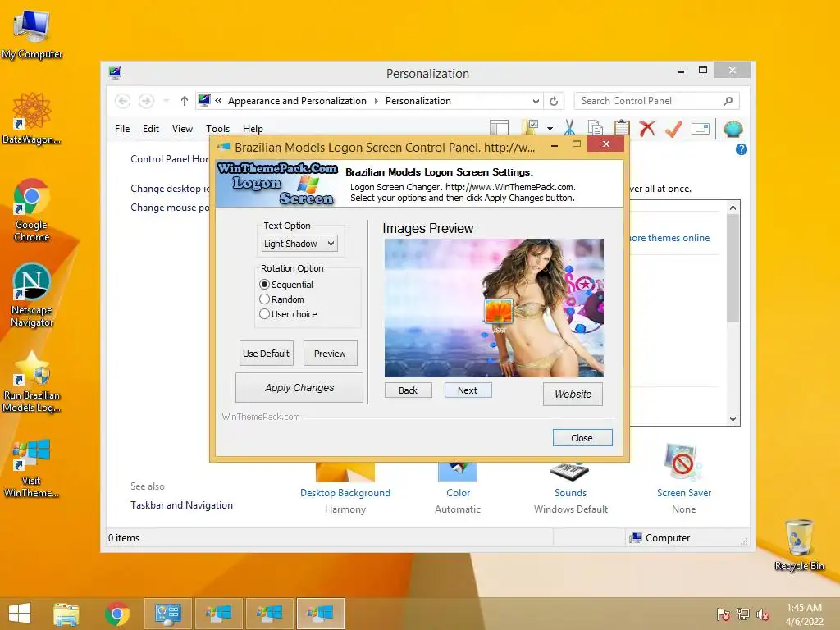Screen dimensions: 840x630
Task: Click the address bar double-chevron breadcrumb expander
Action: pyautogui.click(x=218, y=100)
